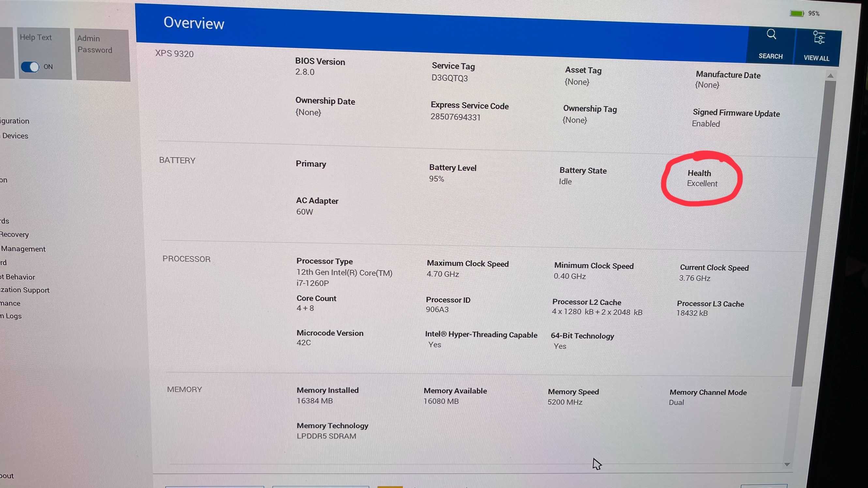The height and width of the screenshot is (488, 868).
Task: Select the Devices menu item
Action: pos(14,135)
